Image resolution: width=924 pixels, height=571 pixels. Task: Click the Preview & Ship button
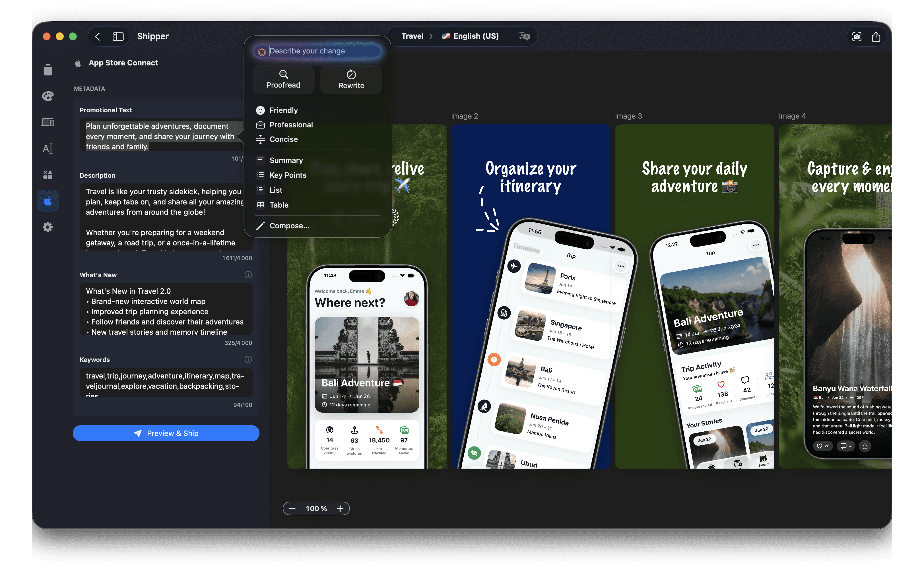point(166,433)
